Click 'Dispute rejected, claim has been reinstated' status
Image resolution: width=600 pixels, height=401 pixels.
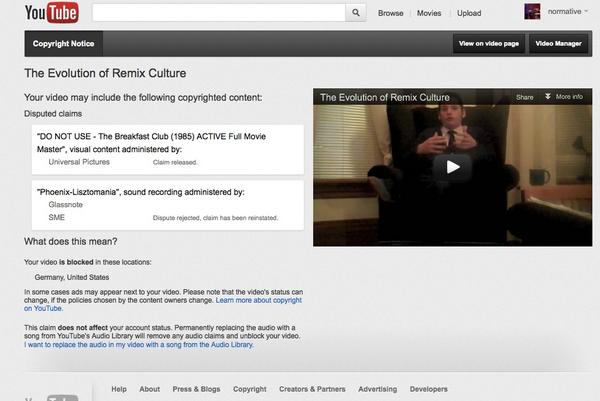click(x=215, y=218)
